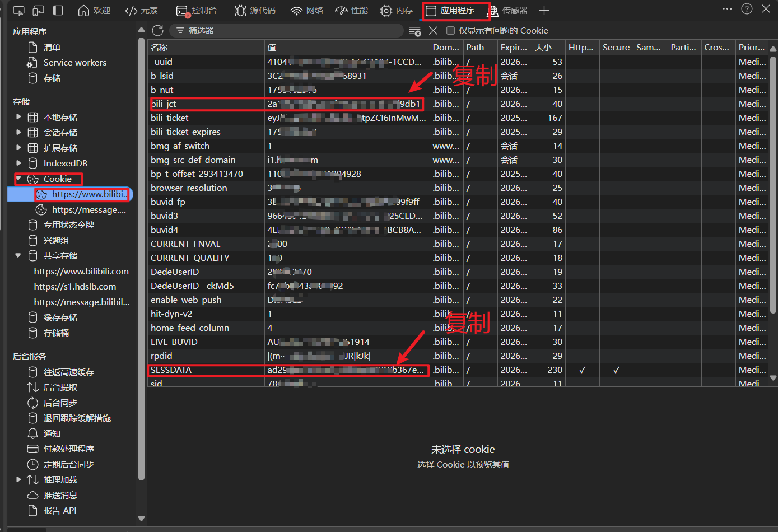Open the DevTools help question-mark icon
This screenshot has height=532, width=778.
[x=747, y=9]
